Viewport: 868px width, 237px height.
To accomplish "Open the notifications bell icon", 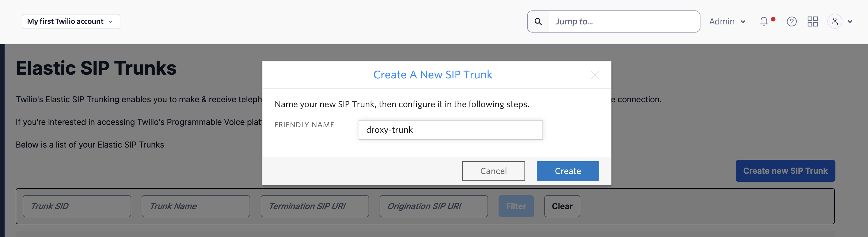I will (764, 21).
